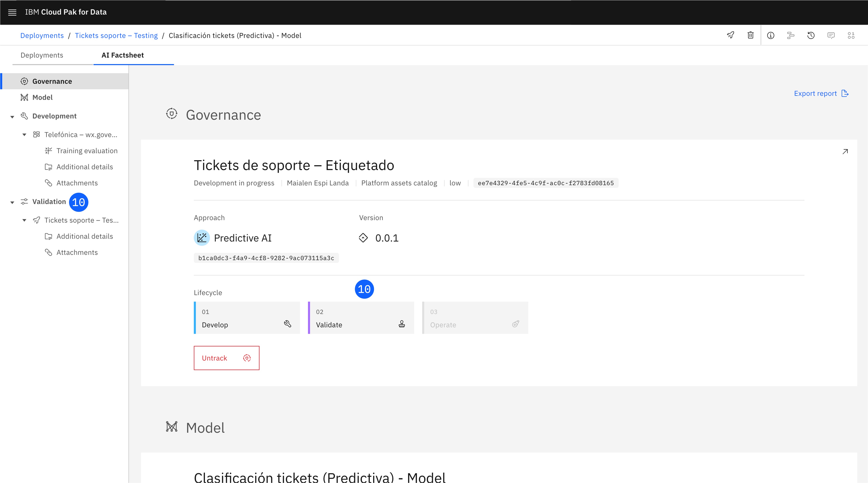Open Attachments under Validation

[x=77, y=252]
